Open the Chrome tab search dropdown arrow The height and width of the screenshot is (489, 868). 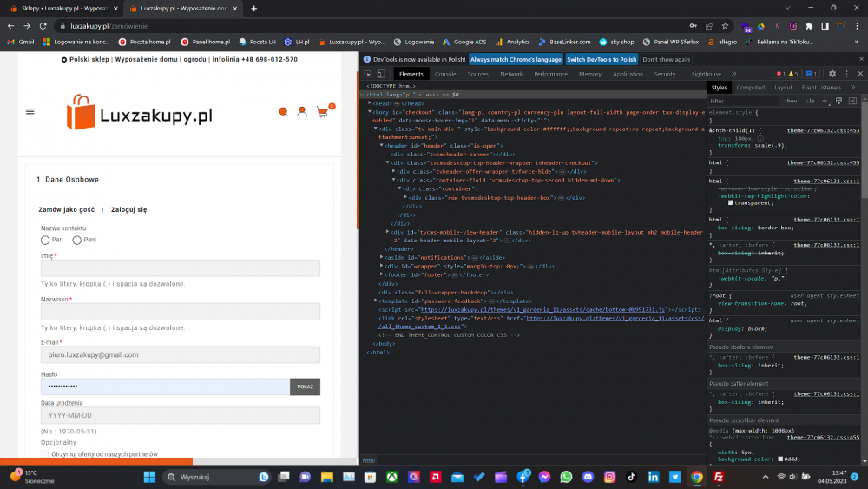tap(787, 9)
